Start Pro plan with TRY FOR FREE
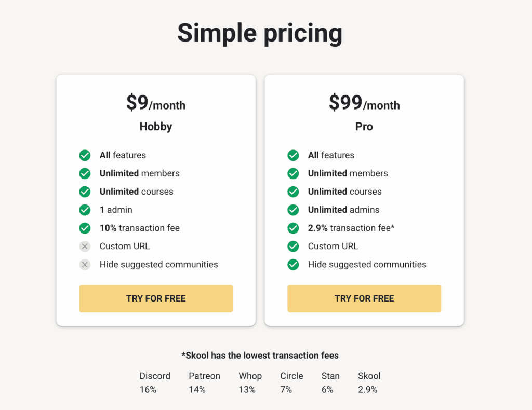The width and height of the screenshot is (532, 410). click(364, 298)
